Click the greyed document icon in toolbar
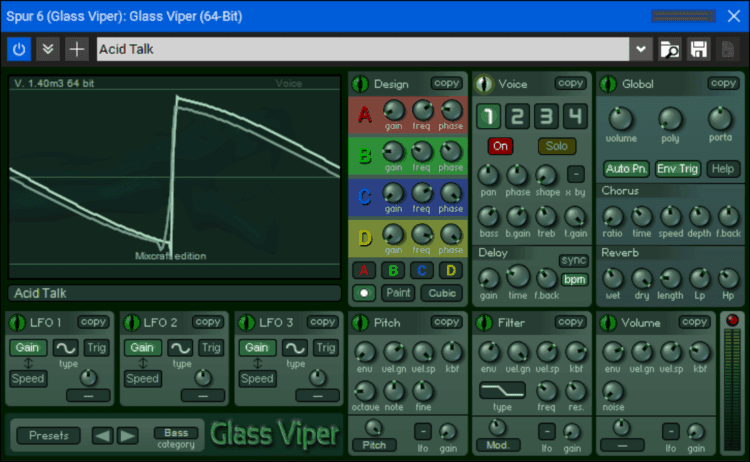The width and height of the screenshot is (750, 462). [728, 49]
